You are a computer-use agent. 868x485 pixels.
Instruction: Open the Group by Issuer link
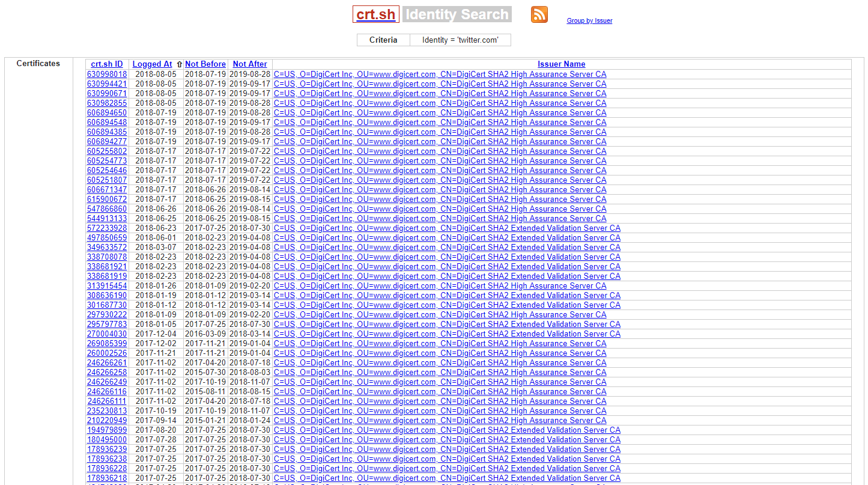tap(589, 20)
